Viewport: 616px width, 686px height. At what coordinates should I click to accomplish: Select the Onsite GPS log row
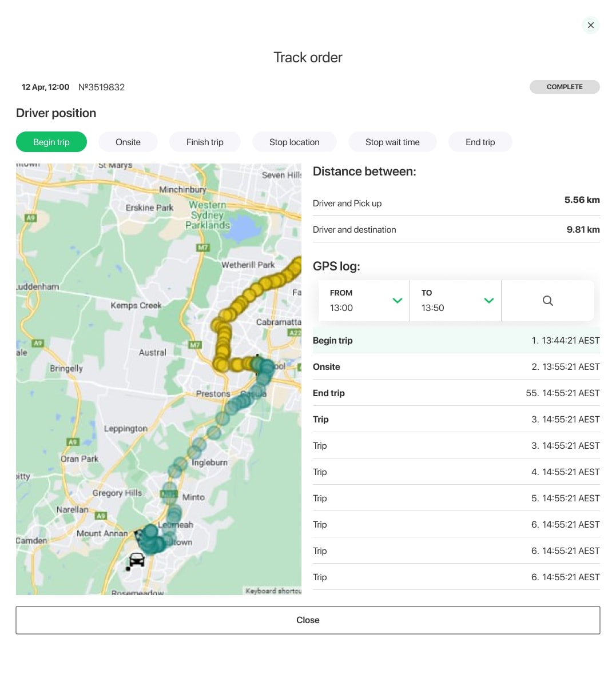point(456,367)
